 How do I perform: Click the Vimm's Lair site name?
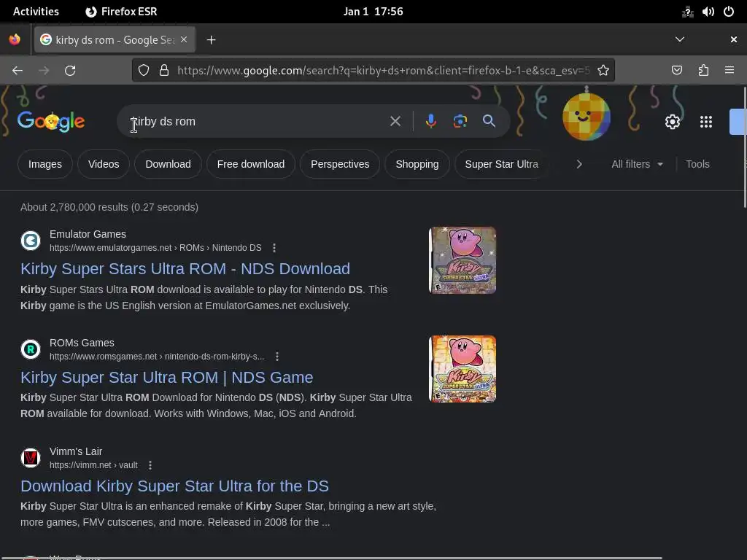(76, 451)
